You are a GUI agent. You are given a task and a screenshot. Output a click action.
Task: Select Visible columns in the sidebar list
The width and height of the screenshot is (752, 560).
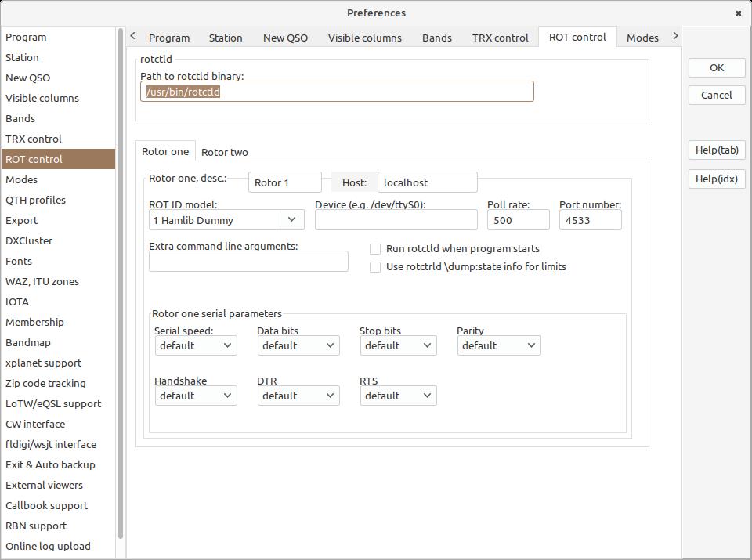click(58, 98)
